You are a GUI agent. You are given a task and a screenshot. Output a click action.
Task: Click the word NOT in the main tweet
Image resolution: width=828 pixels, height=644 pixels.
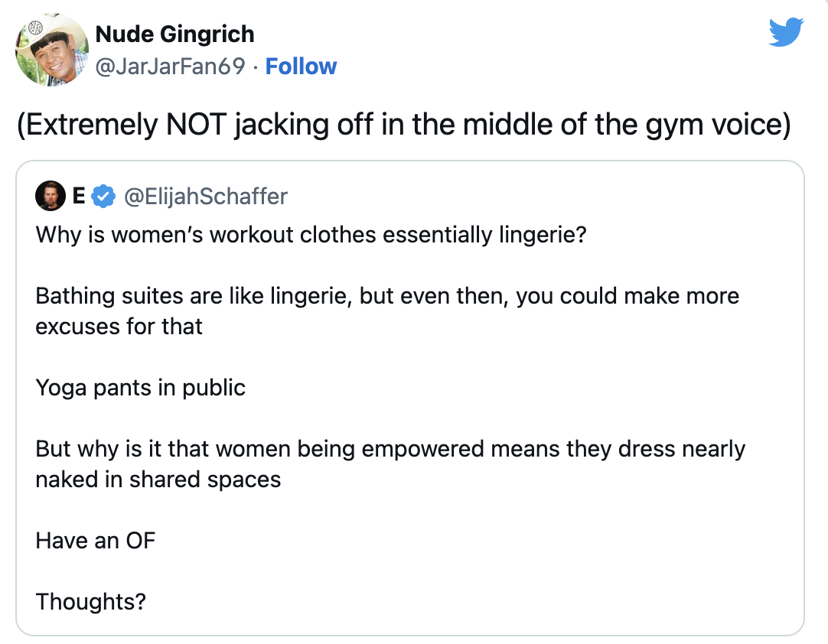pos(196,125)
